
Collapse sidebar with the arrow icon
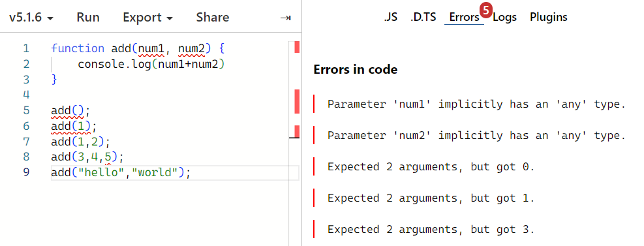click(285, 18)
